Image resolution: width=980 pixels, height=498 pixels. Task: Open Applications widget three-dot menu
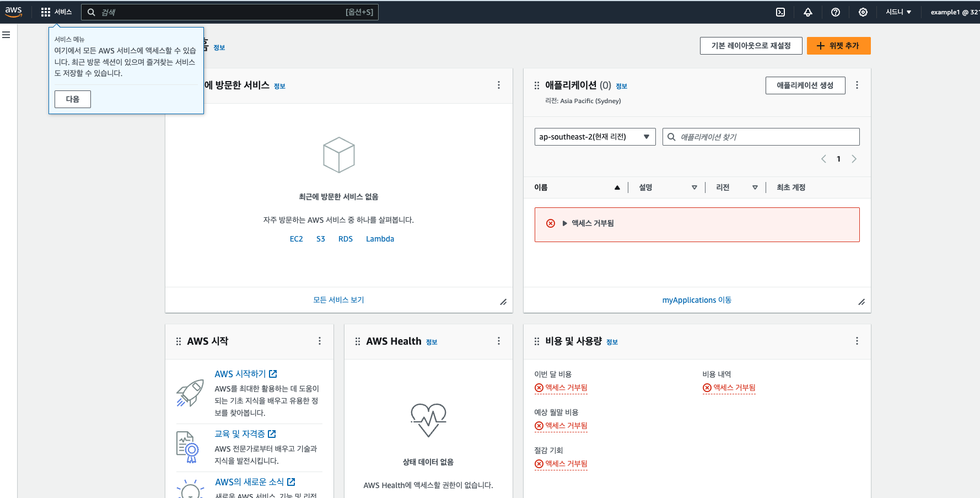click(x=857, y=85)
